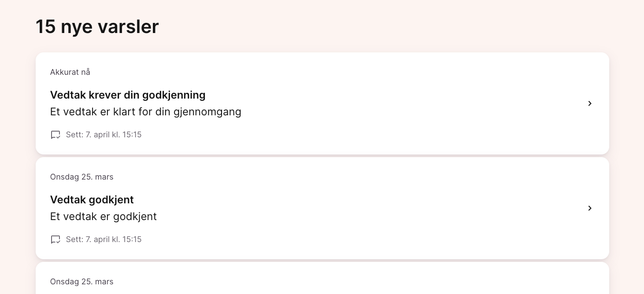The image size is (644, 294).
Task: Click the seen icon under 'Et vedtak er godkjent'
Action: coord(56,239)
